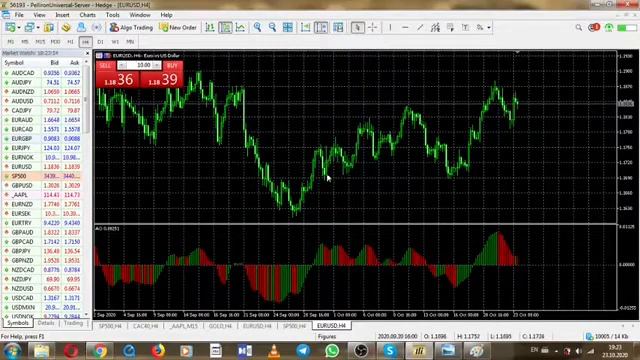Open the Profiles toolbar icon
Screen dimensions: 640x360
pos(29,27)
